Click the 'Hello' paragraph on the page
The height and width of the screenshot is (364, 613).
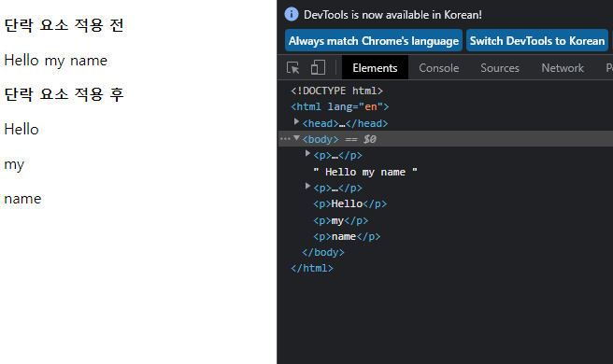21,130
